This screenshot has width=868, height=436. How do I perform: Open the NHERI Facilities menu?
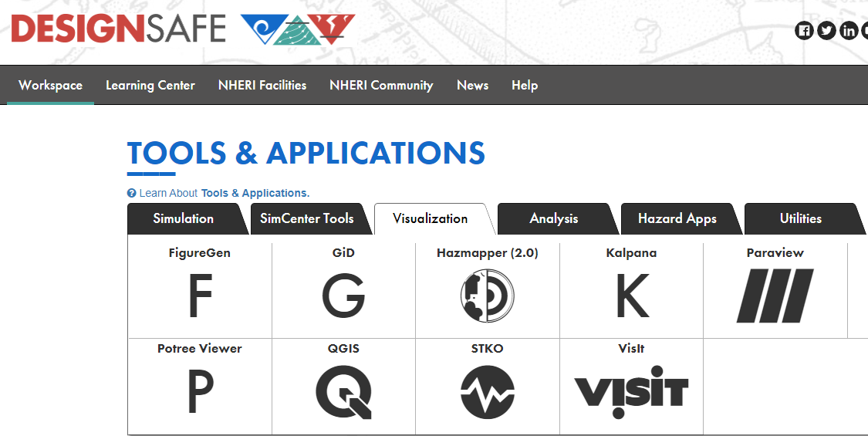tap(262, 86)
